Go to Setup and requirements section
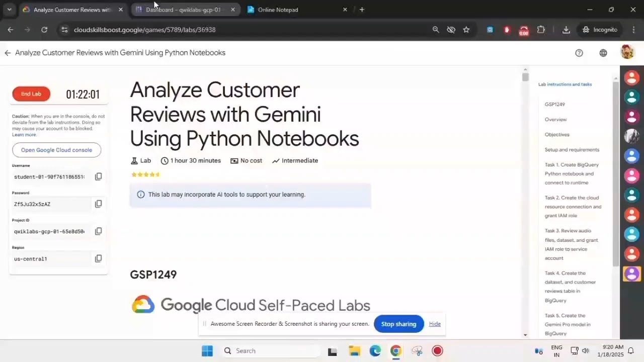The height and width of the screenshot is (362, 644). coord(572,150)
